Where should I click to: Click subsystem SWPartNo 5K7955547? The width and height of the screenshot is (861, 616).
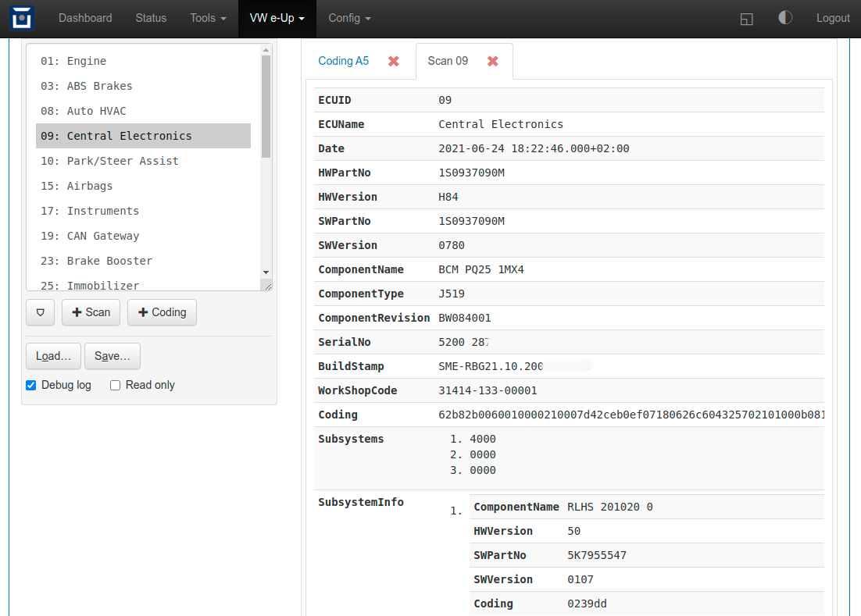click(x=597, y=555)
